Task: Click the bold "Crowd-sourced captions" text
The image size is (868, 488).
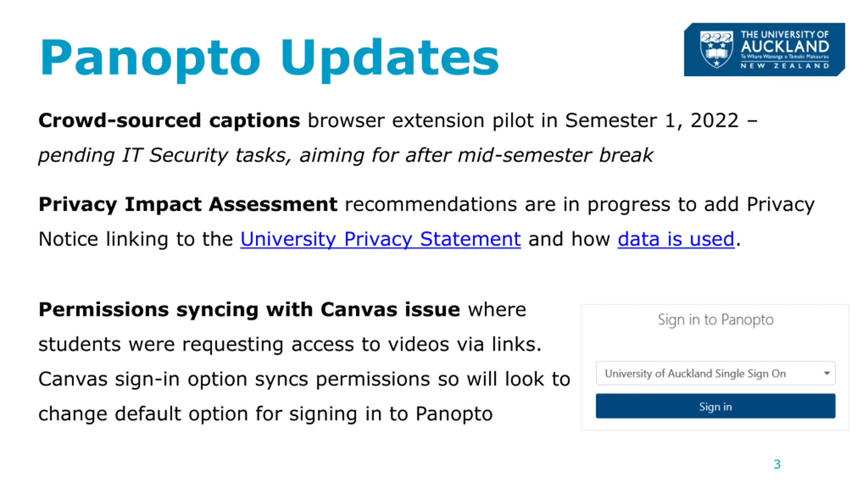Action: tap(169, 120)
